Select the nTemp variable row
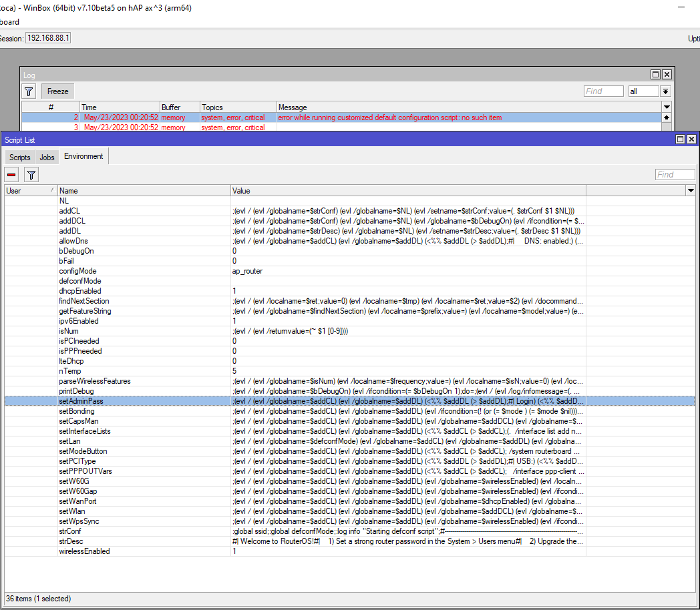This screenshot has width=700, height=610. [349, 371]
